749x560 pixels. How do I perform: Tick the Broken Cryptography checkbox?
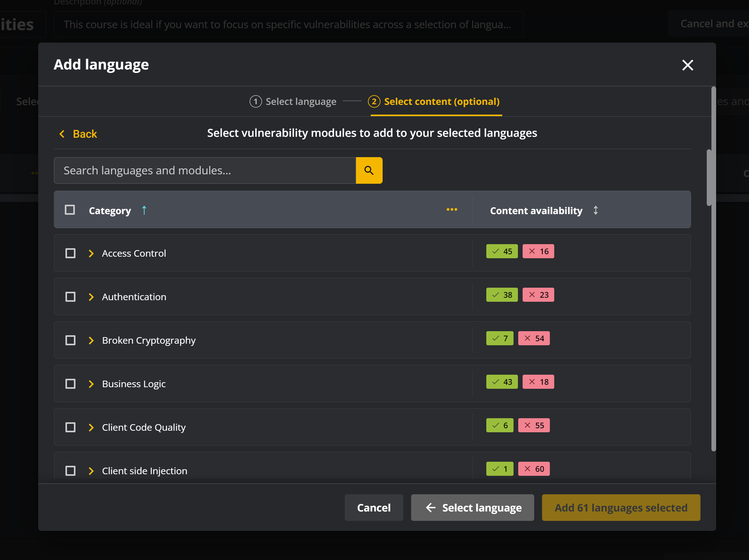tap(70, 340)
